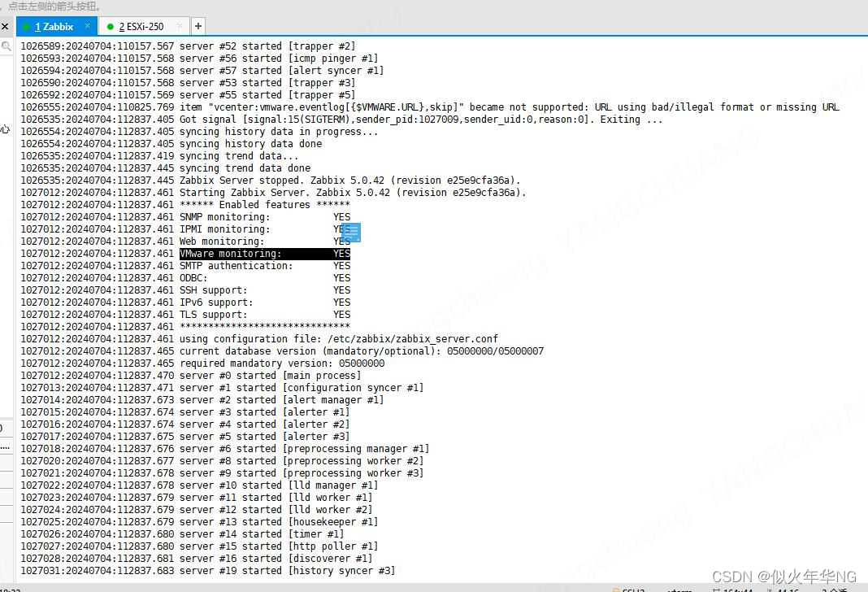Click the 'IPMI monitoring:' line
The height and width of the screenshot is (592, 868).
tap(185, 229)
